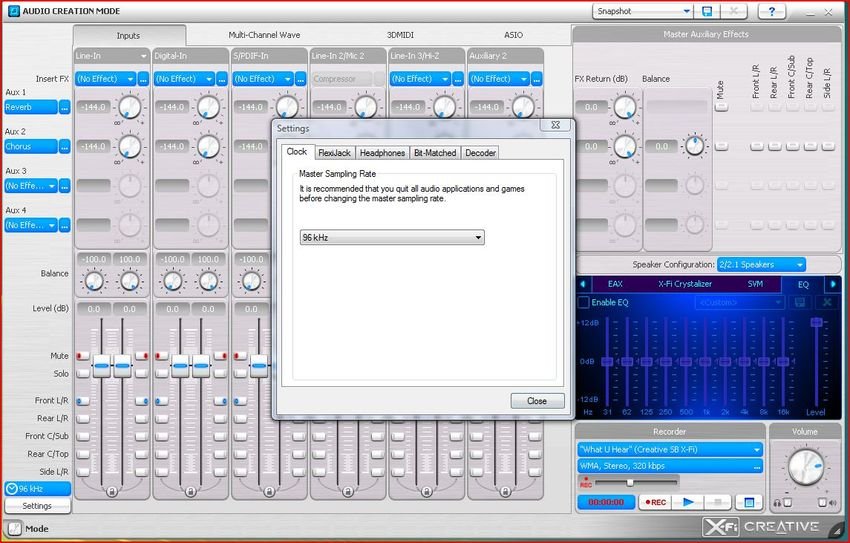The height and width of the screenshot is (543, 850).
Task: Click Line-In Aux 1 send value -144.0
Action: tap(93, 107)
